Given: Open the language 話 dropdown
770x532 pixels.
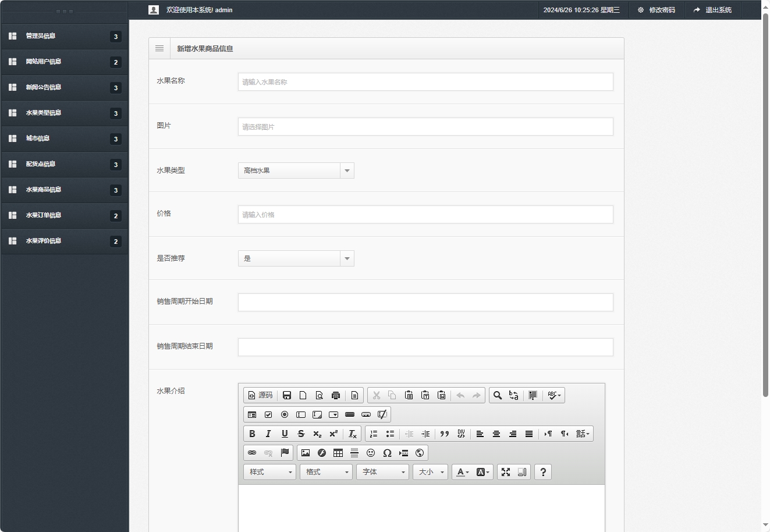Looking at the screenshot, I should (x=583, y=434).
